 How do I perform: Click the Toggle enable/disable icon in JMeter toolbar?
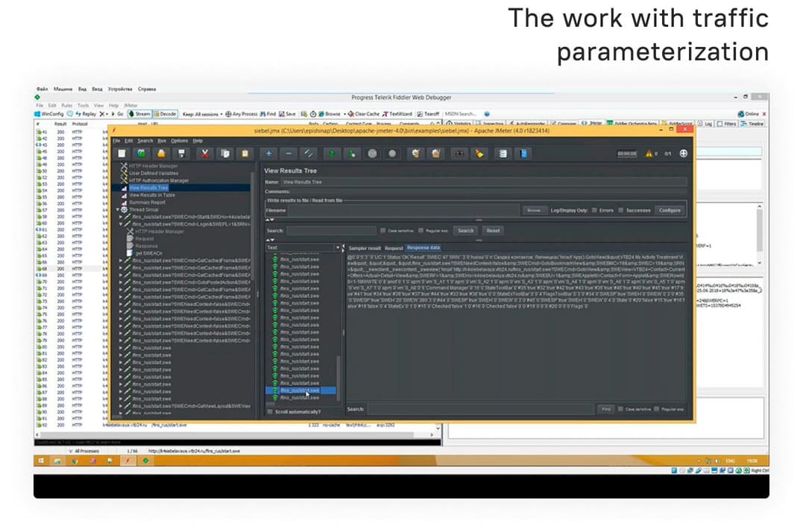click(x=308, y=153)
